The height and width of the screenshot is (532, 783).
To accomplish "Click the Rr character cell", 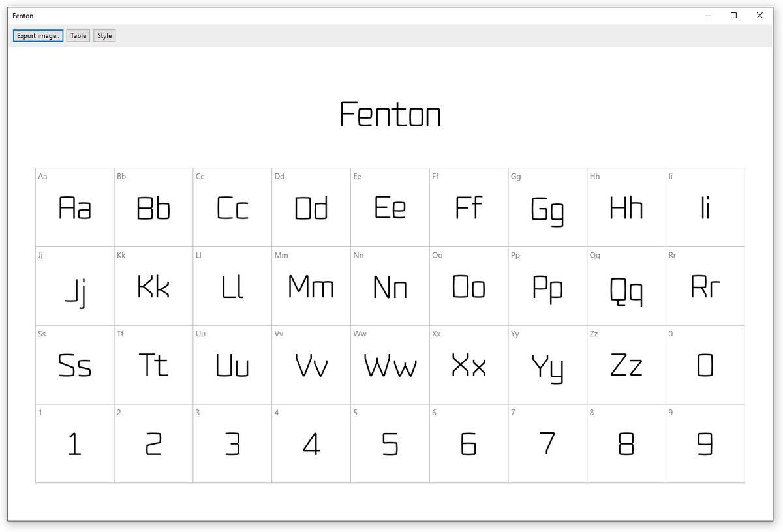I will click(705, 286).
